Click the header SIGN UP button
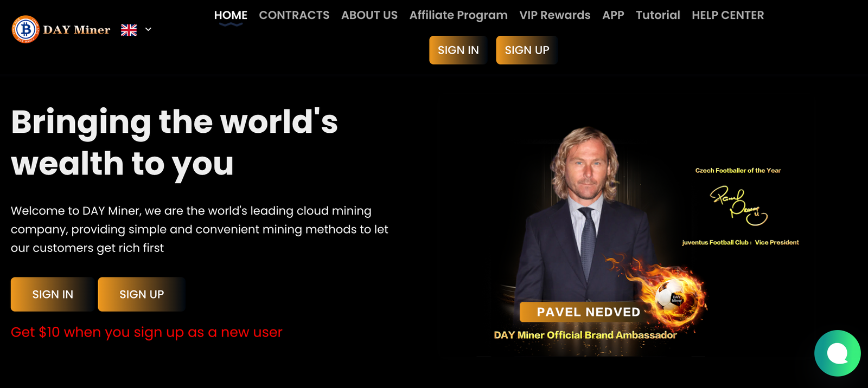Image resolution: width=868 pixels, height=388 pixels. click(527, 50)
